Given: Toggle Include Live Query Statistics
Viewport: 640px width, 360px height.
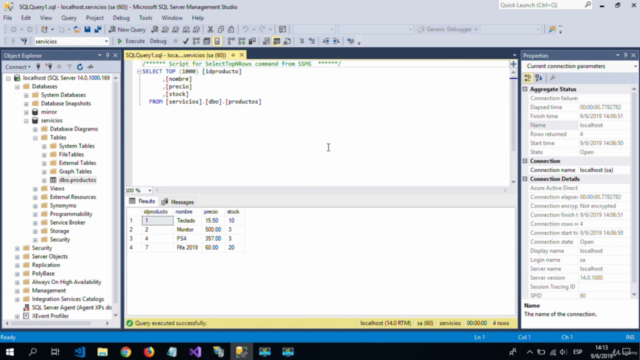Looking at the screenshot, I should 242,41.
